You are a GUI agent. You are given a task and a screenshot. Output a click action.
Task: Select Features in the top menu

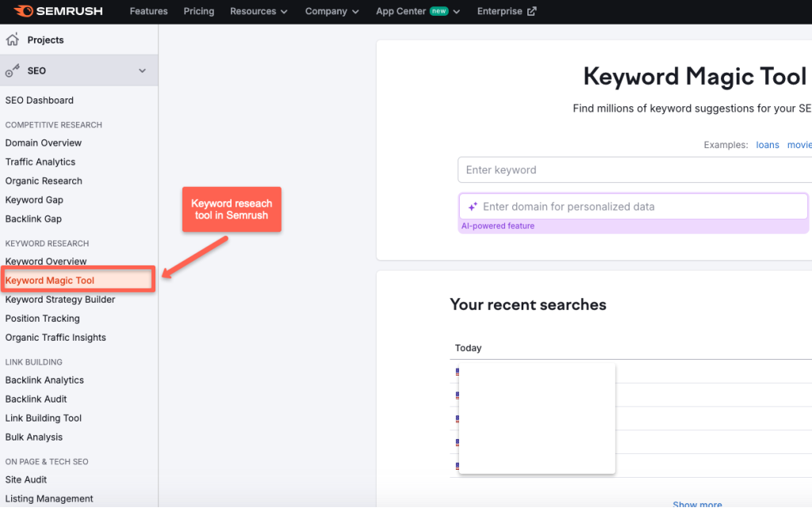[148, 11]
